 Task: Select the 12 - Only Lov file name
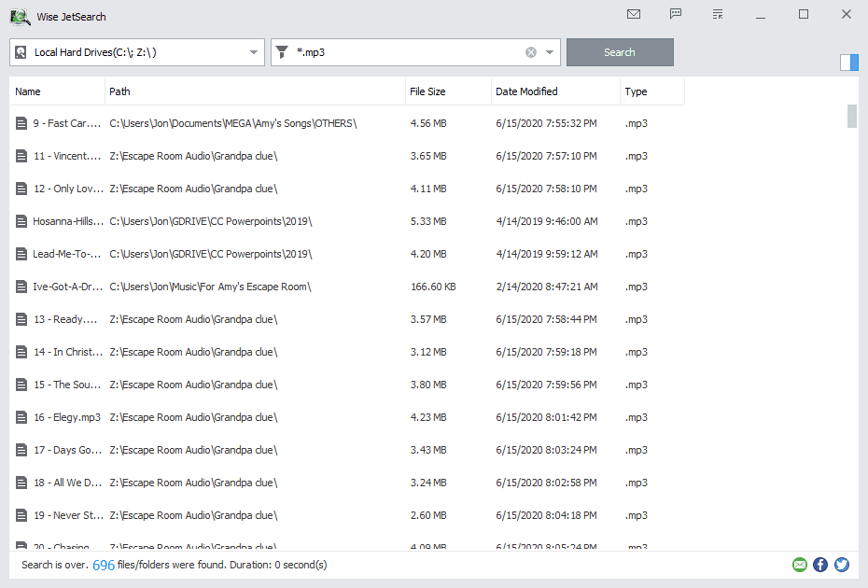point(68,189)
